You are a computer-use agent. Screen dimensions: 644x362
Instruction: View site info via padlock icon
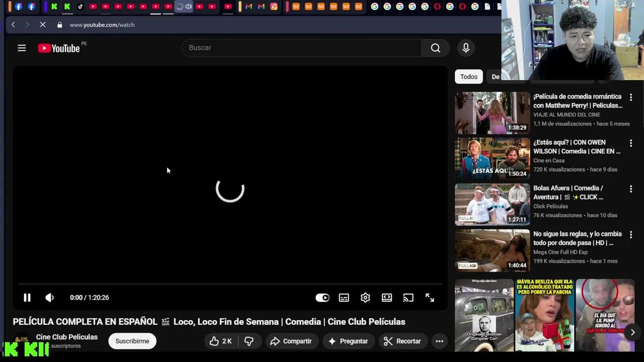point(59,25)
